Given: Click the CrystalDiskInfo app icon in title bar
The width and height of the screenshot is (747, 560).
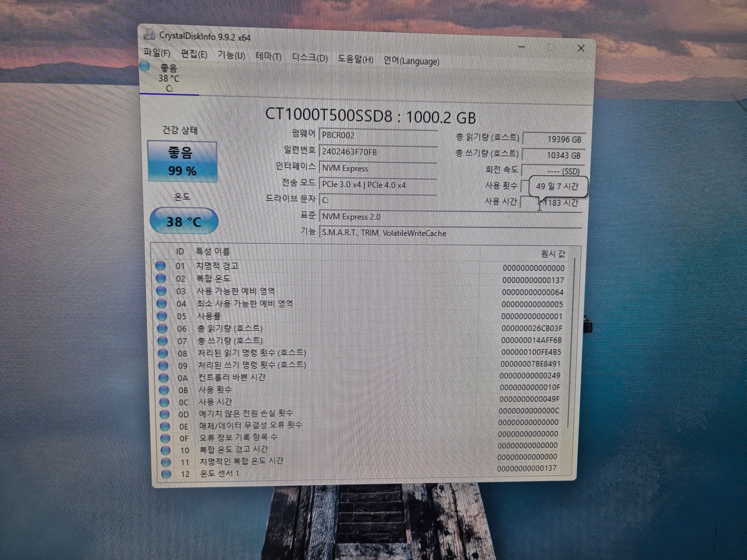Looking at the screenshot, I should [149, 34].
